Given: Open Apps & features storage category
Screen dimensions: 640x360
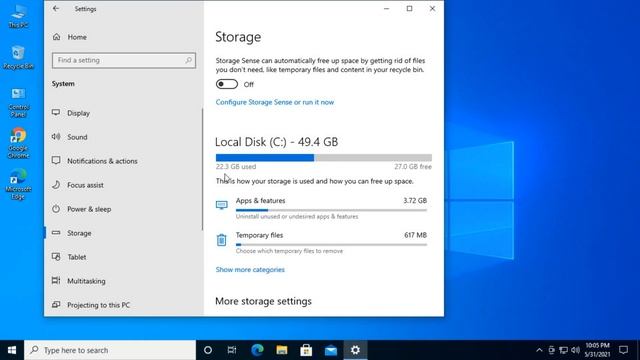Looking at the screenshot, I should coord(321,208).
